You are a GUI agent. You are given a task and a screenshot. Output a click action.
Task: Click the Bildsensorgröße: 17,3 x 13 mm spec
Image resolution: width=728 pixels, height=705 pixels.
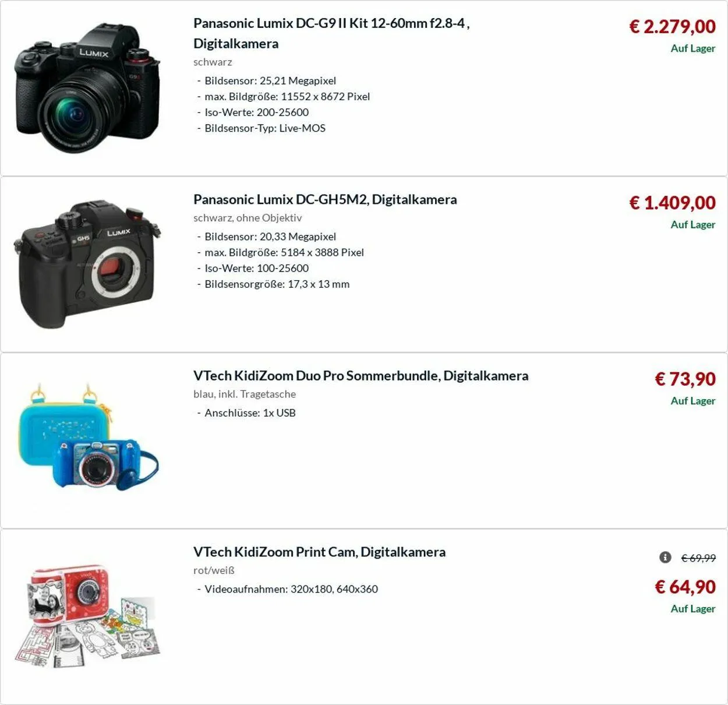point(273,284)
